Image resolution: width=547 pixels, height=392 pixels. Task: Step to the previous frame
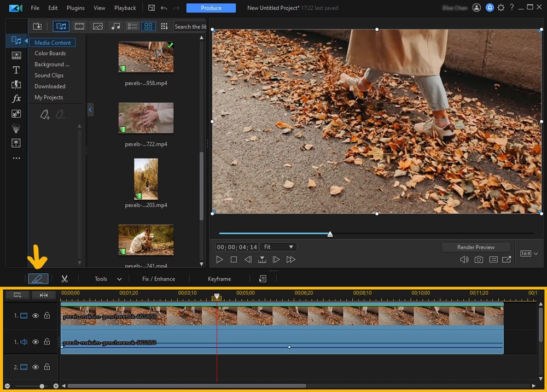(x=248, y=260)
